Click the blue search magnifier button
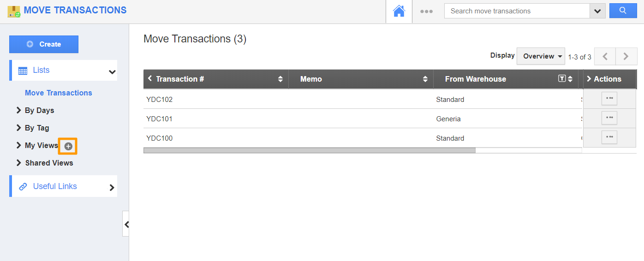Screen dimensions: 644x261 pos(623,11)
